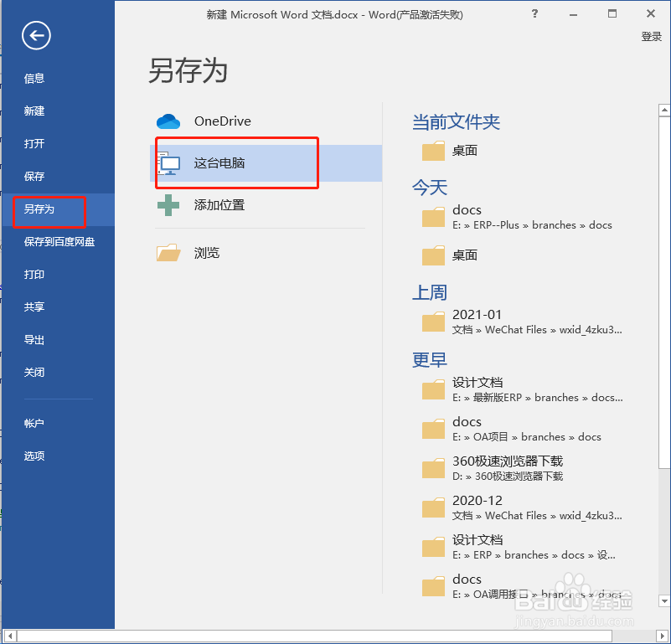
Task: Click folder icon beside 360极速浏览器下载
Action: 433,468
